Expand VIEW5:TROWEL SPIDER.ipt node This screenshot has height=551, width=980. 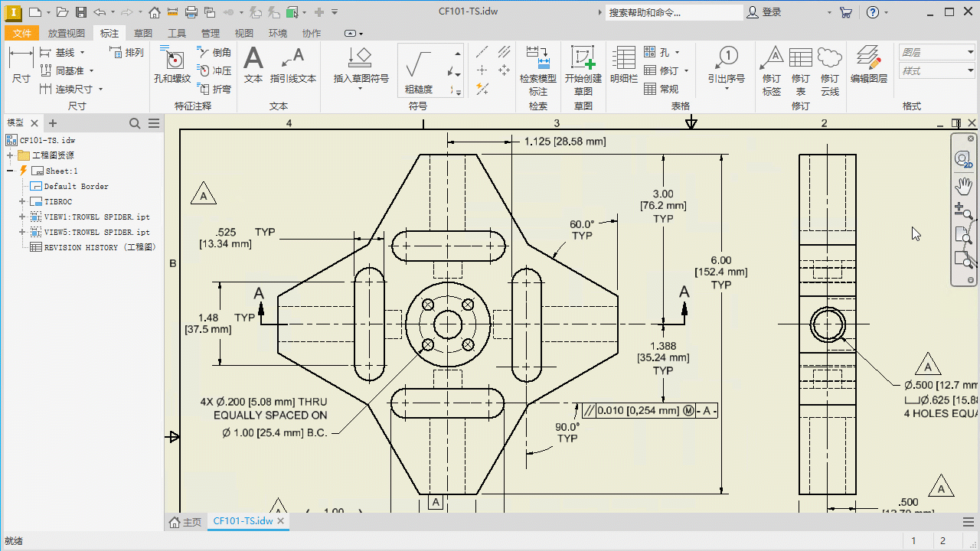tap(23, 232)
